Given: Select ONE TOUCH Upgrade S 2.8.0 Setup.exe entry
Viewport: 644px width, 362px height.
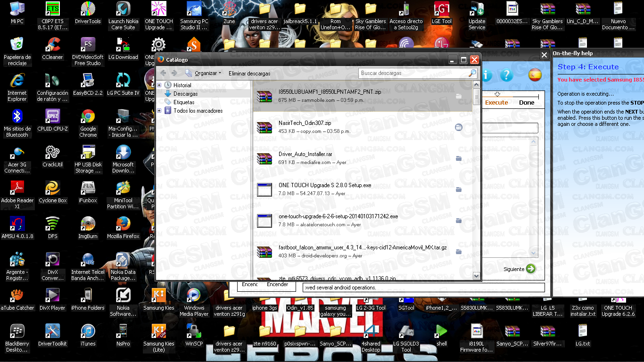Looking at the screenshot, I should pyautogui.click(x=362, y=189).
